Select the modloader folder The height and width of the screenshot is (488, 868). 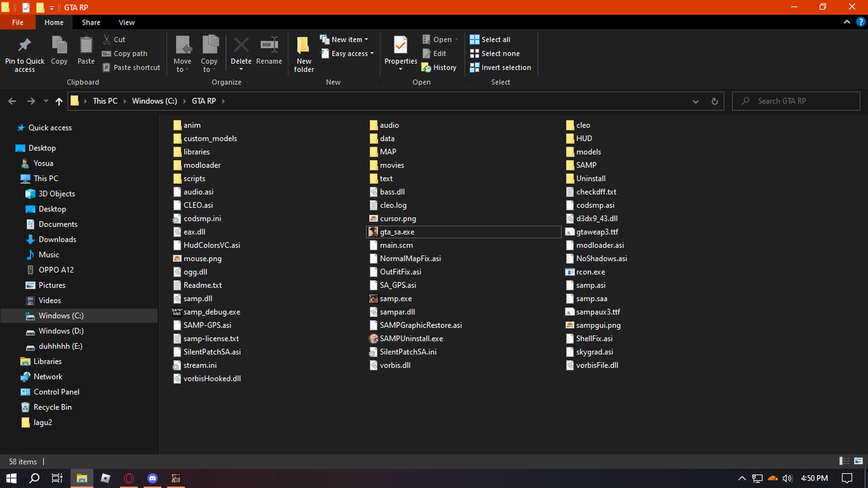tap(201, 165)
